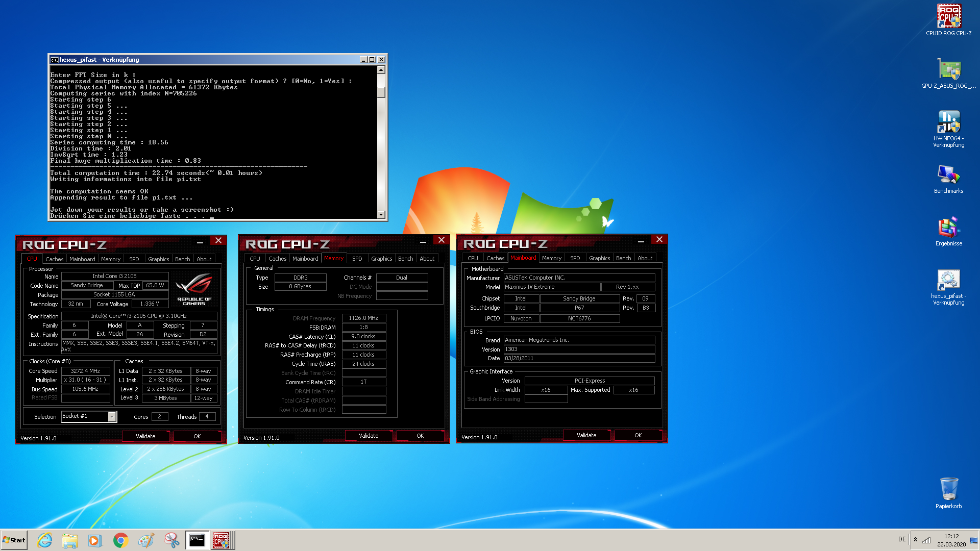Click the DE language indicator in taskbar

point(902,539)
